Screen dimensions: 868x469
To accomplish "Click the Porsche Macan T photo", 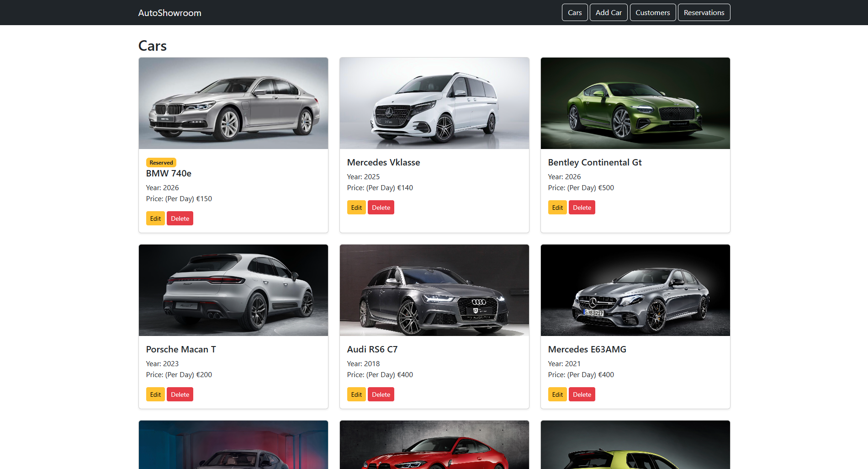I will click(233, 290).
